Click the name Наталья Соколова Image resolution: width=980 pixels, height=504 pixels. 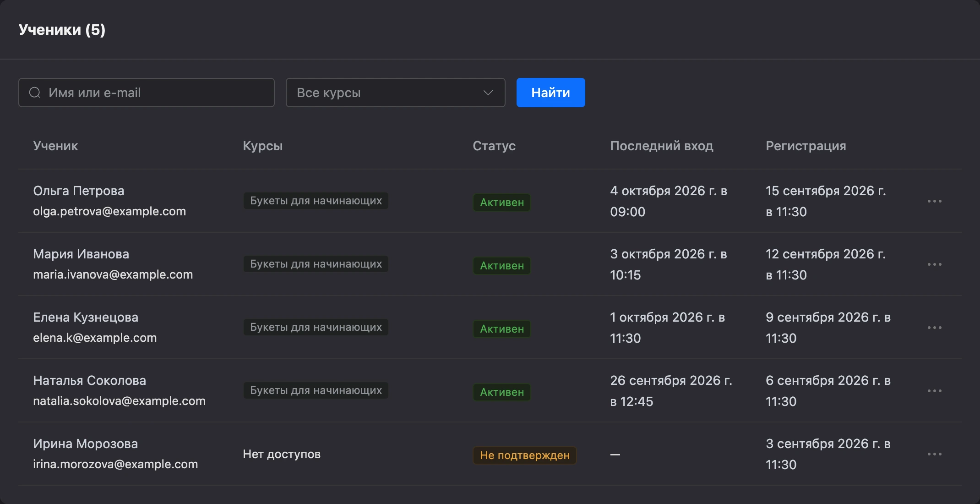click(x=90, y=380)
